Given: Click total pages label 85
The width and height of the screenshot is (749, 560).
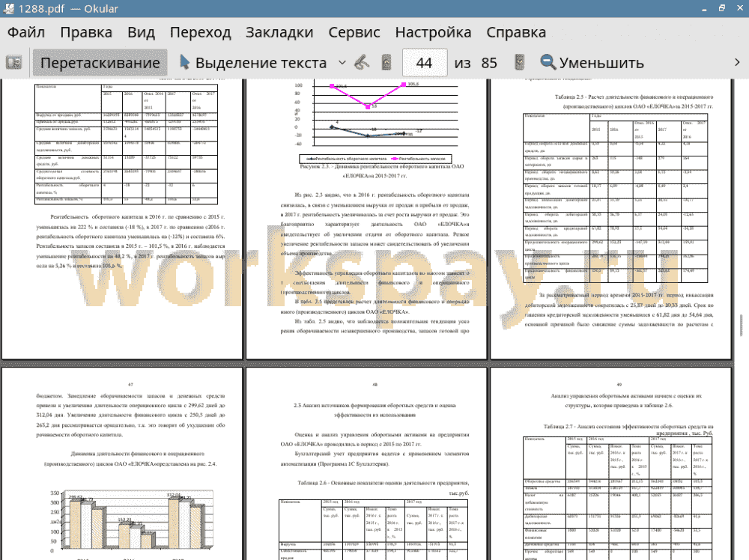Looking at the screenshot, I should 488,63.
